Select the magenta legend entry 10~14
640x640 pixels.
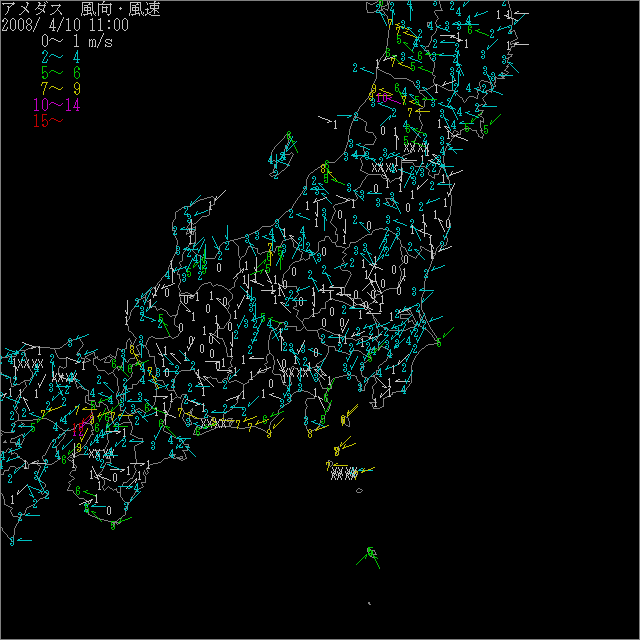[57, 105]
